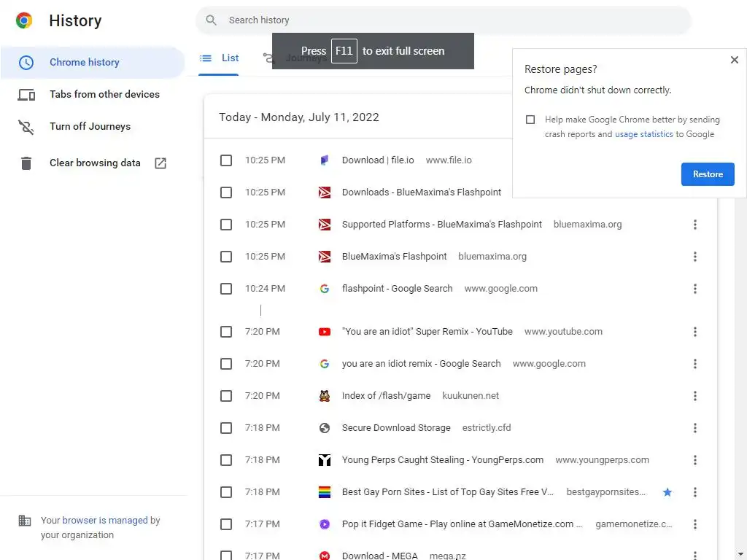Click the blue bookmark star icon
The image size is (747, 560).
click(x=667, y=492)
